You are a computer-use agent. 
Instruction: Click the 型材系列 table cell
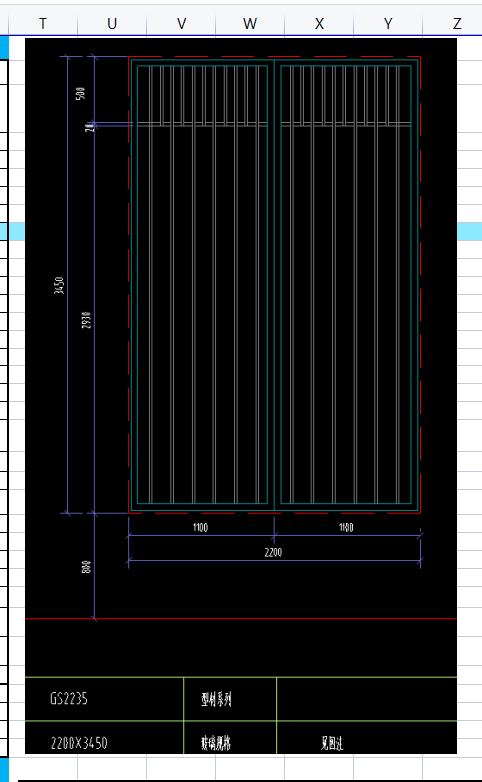point(216,700)
